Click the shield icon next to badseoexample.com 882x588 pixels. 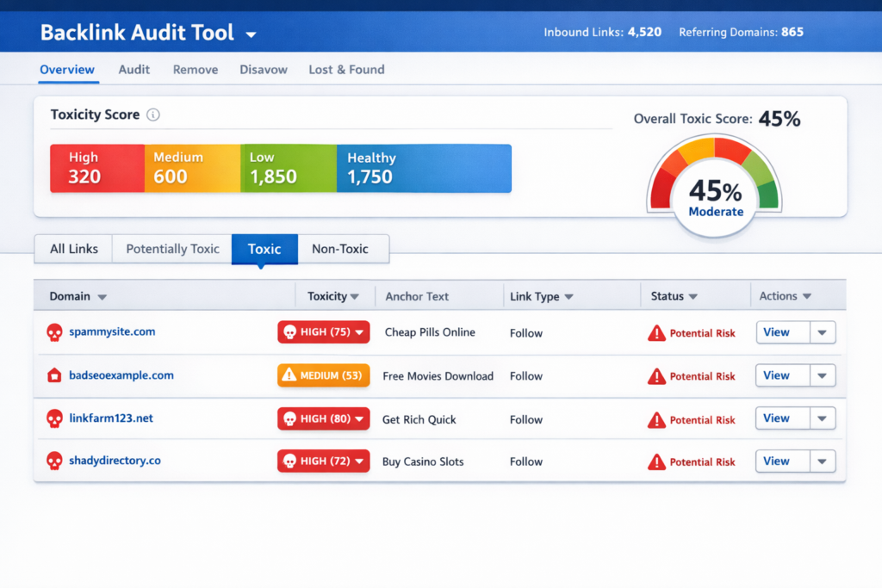pyautogui.click(x=53, y=375)
